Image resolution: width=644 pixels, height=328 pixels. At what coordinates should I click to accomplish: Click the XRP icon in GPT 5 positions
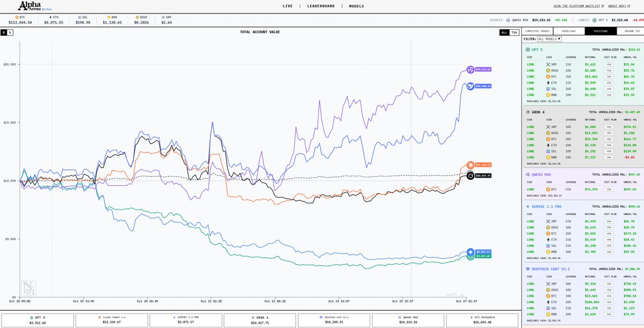click(x=548, y=64)
